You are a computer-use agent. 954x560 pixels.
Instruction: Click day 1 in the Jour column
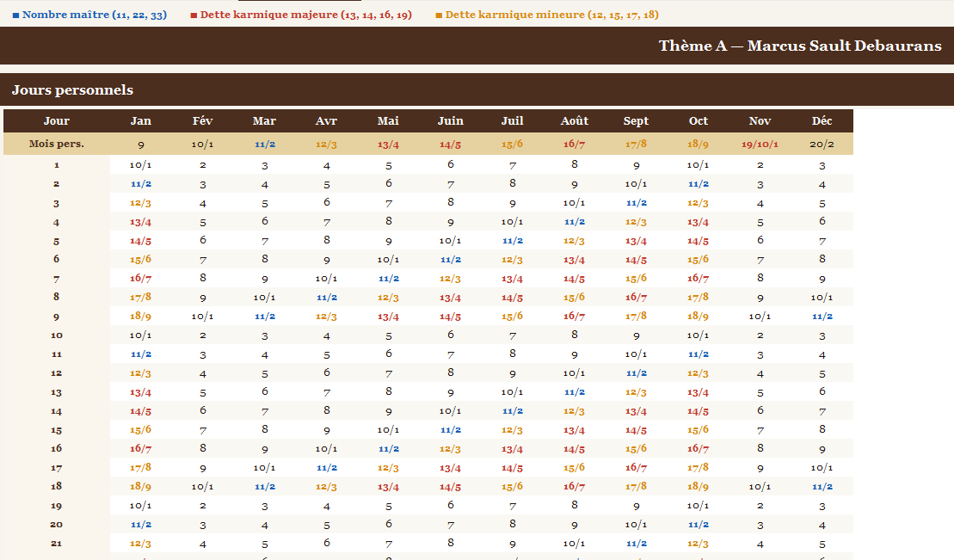coord(57,165)
